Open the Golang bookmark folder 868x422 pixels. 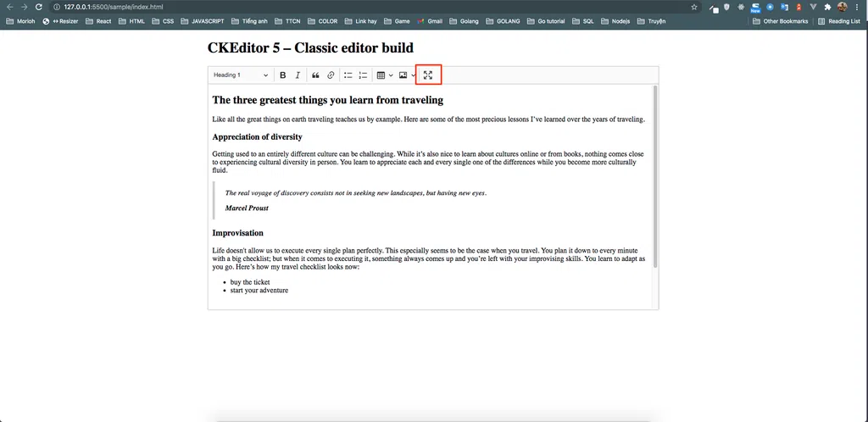(x=465, y=21)
